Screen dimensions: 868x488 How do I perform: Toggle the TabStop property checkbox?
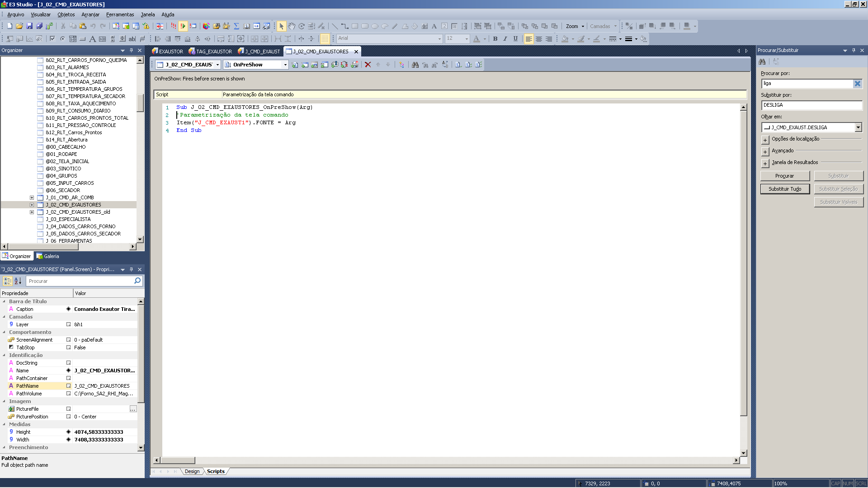coord(69,347)
